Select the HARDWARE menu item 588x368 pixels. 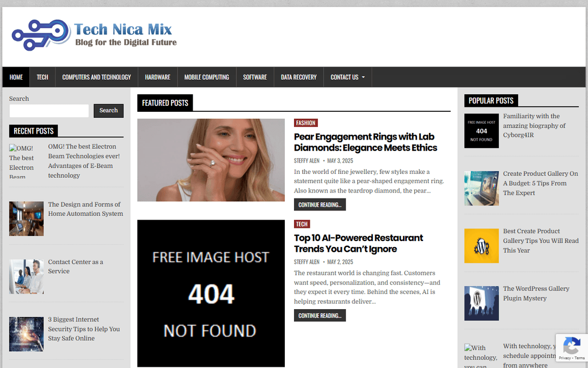157,77
